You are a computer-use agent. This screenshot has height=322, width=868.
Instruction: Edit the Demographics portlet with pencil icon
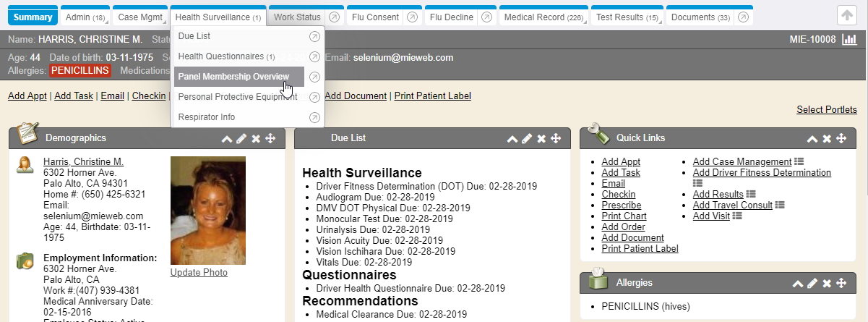(241, 138)
